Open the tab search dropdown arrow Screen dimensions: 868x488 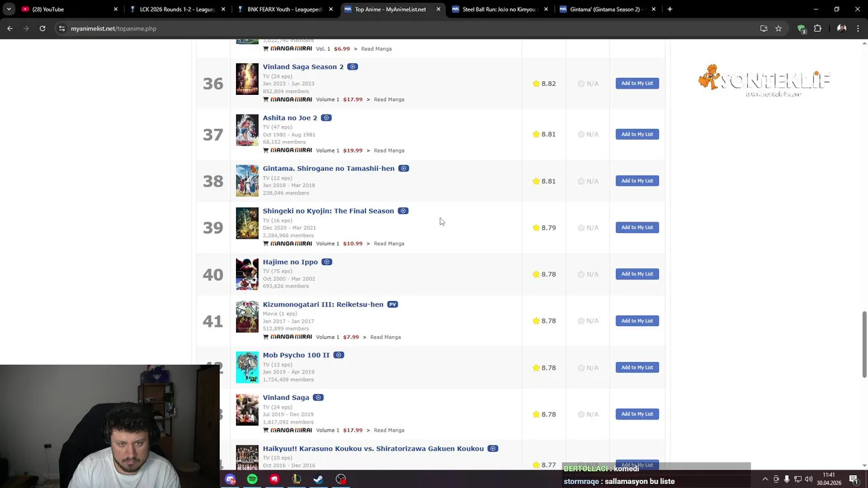click(x=9, y=9)
